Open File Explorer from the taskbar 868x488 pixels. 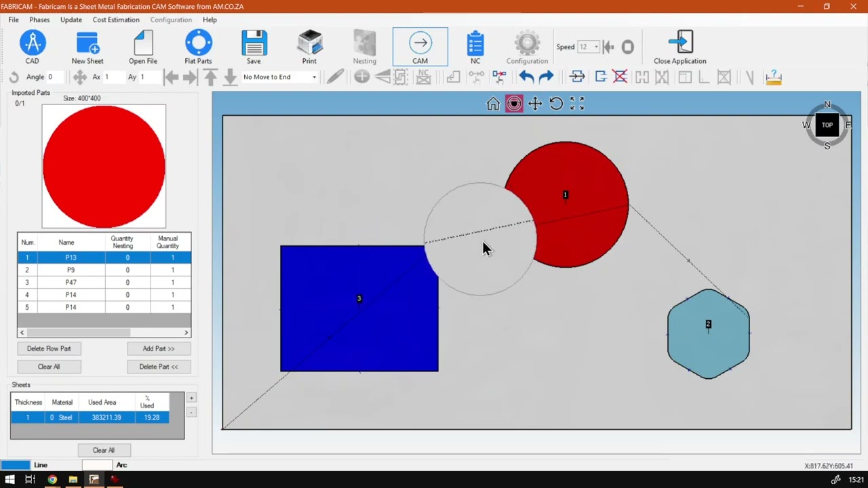pos(73,480)
